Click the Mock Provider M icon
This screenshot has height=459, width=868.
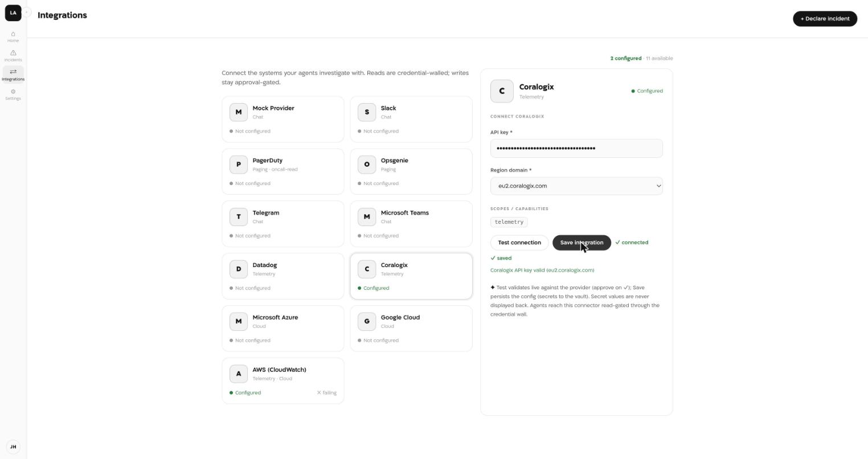point(239,112)
